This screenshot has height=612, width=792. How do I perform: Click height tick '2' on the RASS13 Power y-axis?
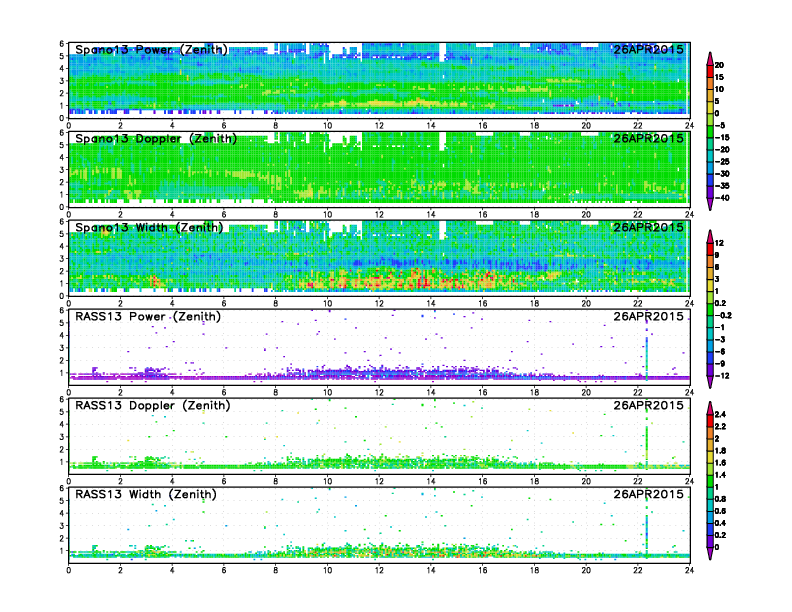point(62,361)
